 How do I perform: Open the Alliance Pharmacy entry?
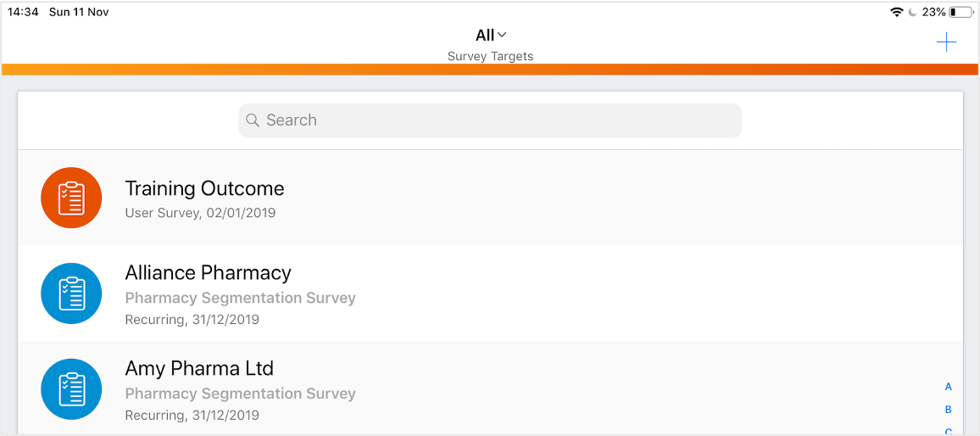pos(208,273)
